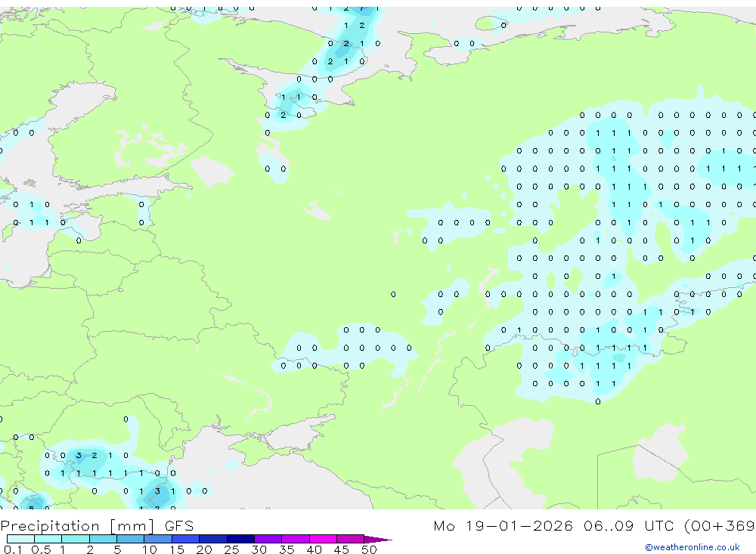Click the 1–2 mm legend color box

pyautogui.click(x=76, y=539)
